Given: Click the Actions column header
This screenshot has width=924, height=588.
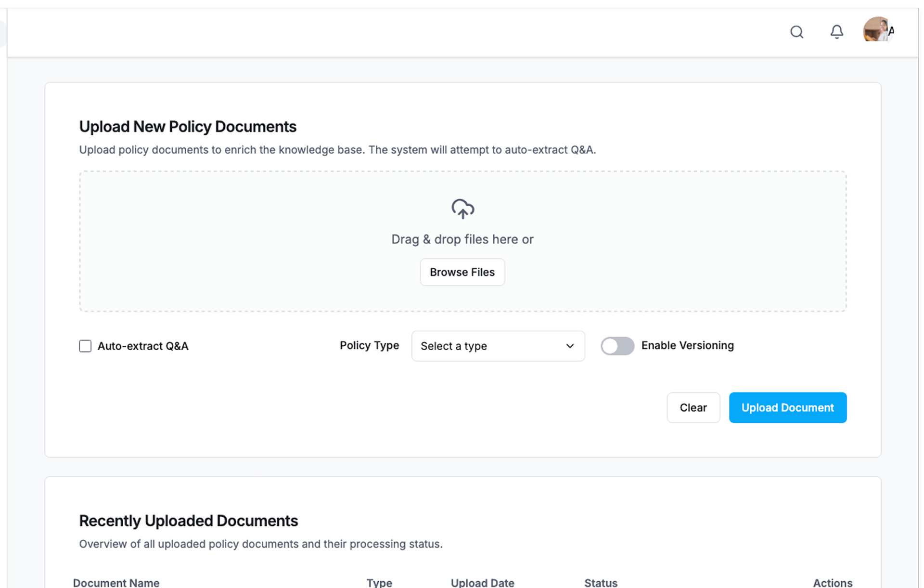Looking at the screenshot, I should point(832,582).
